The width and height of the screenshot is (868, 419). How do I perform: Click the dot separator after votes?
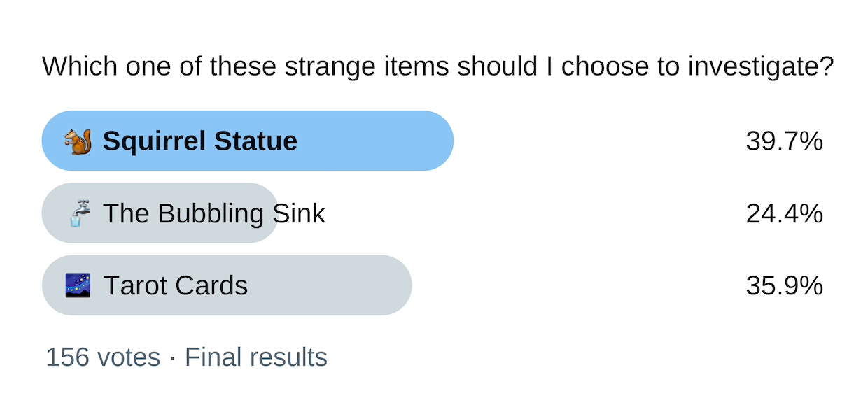pos(172,357)
